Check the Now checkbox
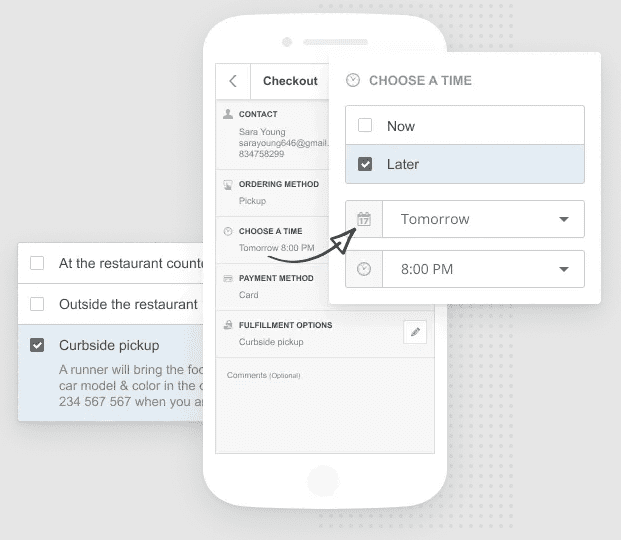The image size is (621, 540). coord(365,126)
